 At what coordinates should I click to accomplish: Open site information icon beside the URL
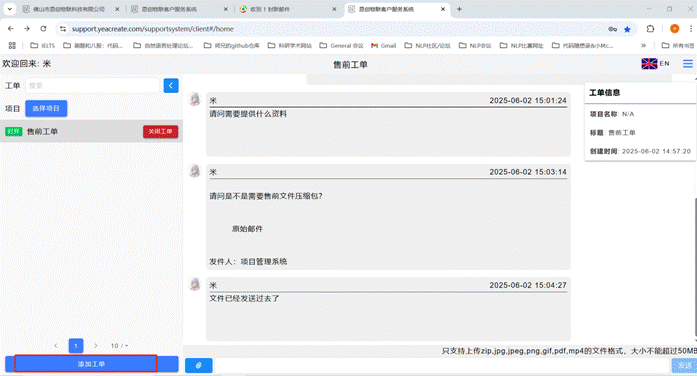[x=63, y=29]
